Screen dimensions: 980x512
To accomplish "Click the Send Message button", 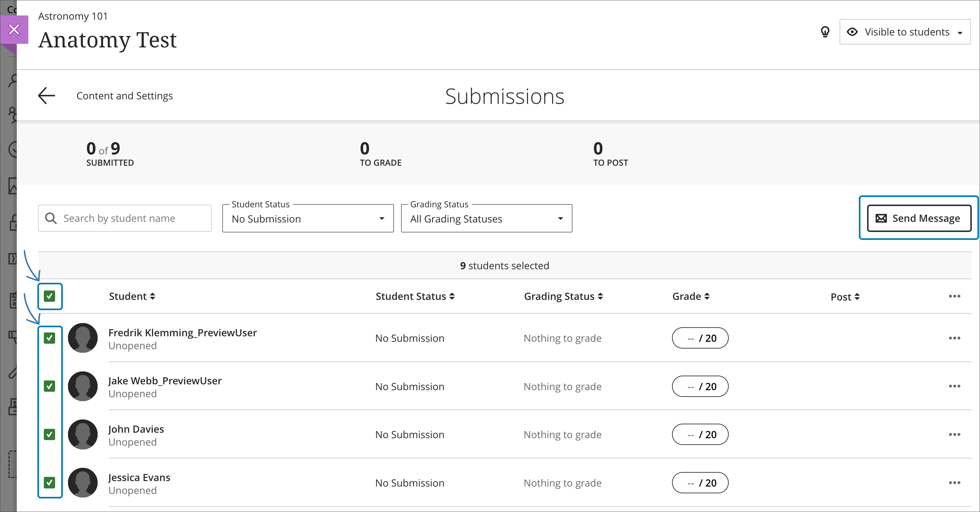I will [x=919, y=218].
